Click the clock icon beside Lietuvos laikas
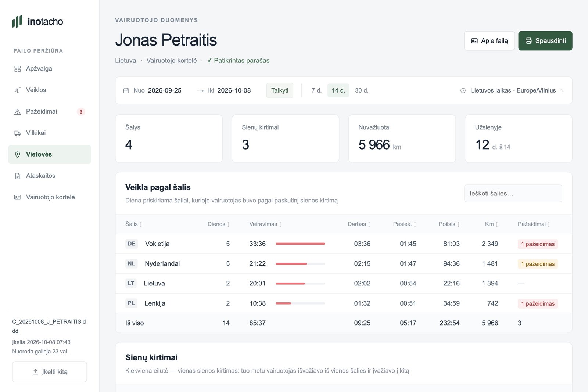 pyautogui.click(x=463, y=90)
